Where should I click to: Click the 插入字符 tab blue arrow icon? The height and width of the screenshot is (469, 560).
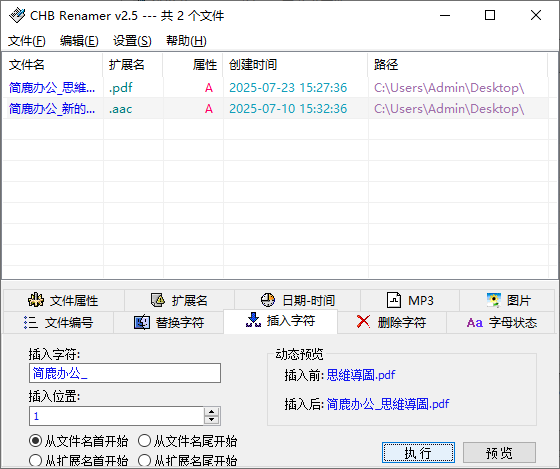(253, 320)
